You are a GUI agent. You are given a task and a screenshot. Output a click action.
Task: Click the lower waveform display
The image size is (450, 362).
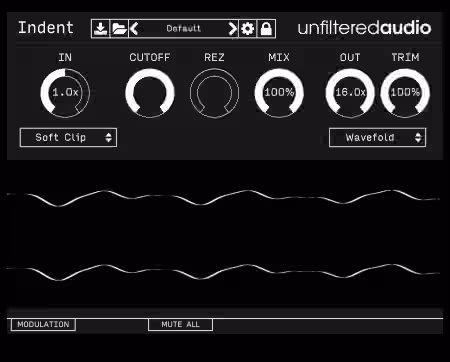(223, 272)
